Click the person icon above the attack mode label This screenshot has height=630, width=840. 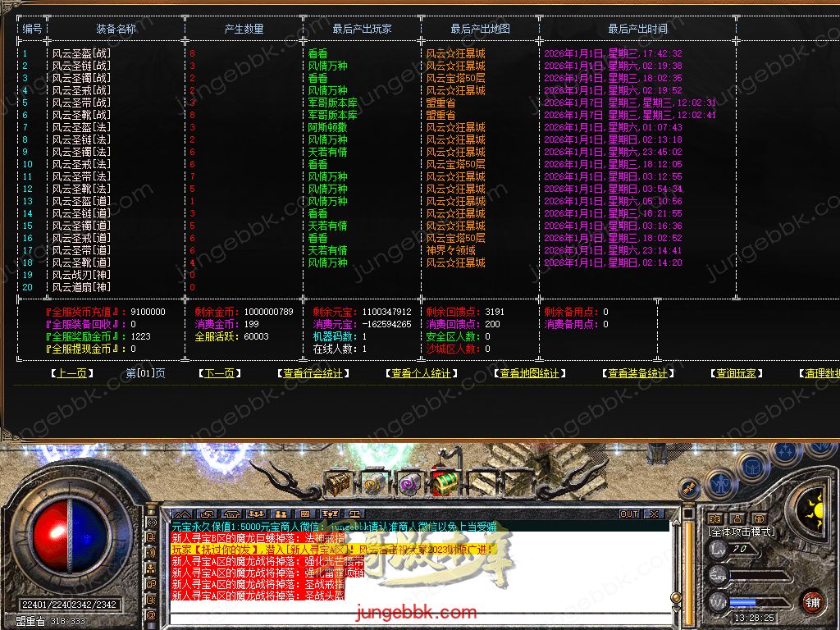pyautogui.click(x=737, y=518)
